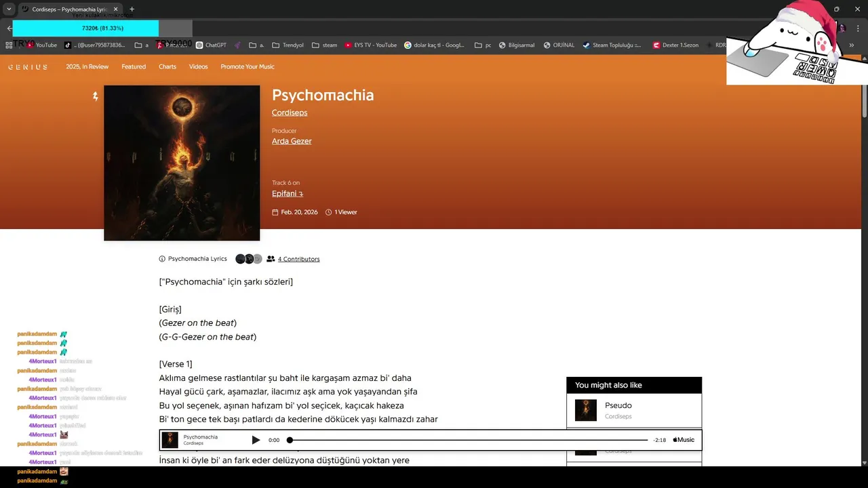Click the lyric line 'Aklıma gelmese rastlantılar'

(285, 378)
